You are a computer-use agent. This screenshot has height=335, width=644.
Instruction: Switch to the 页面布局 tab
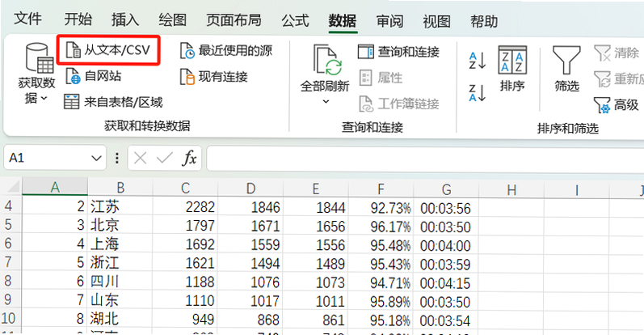click(x=234, y=19)
